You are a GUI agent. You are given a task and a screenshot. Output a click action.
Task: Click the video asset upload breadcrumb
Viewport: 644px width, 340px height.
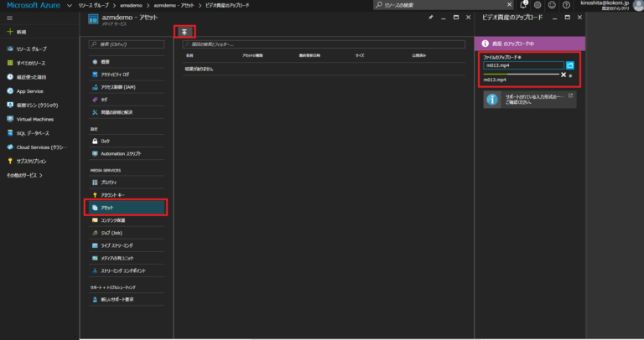coord(227,5)
